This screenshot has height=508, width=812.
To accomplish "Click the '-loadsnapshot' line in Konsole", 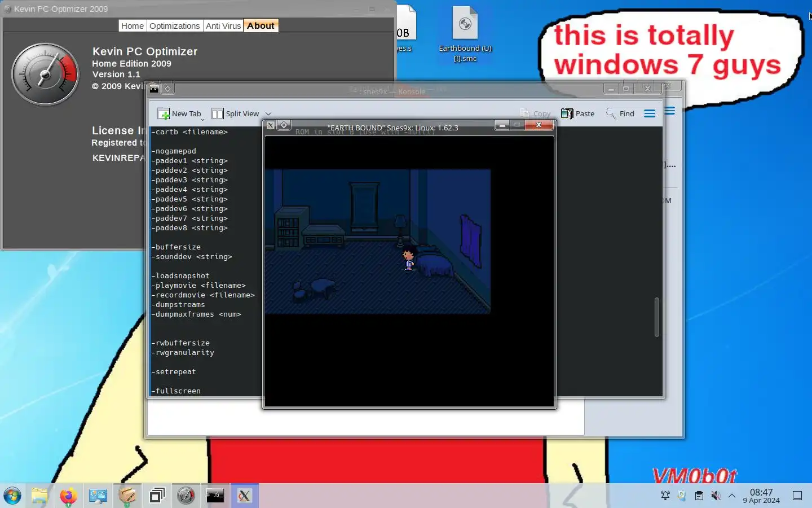I will point(180,275).
